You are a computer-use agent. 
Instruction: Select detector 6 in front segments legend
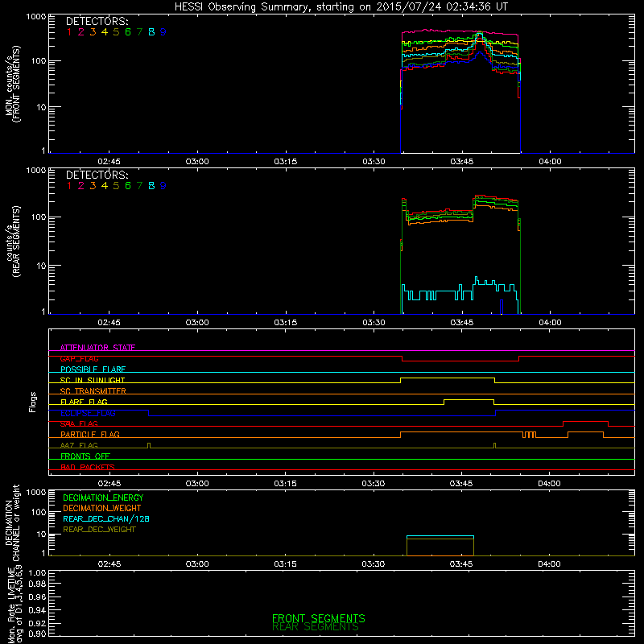[128, 32]
